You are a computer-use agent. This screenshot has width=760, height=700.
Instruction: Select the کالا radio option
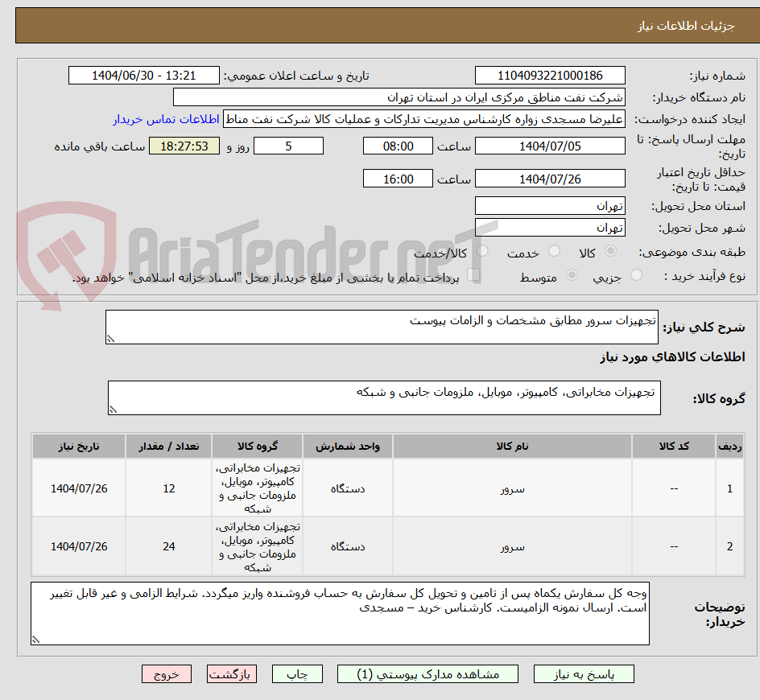611,250
